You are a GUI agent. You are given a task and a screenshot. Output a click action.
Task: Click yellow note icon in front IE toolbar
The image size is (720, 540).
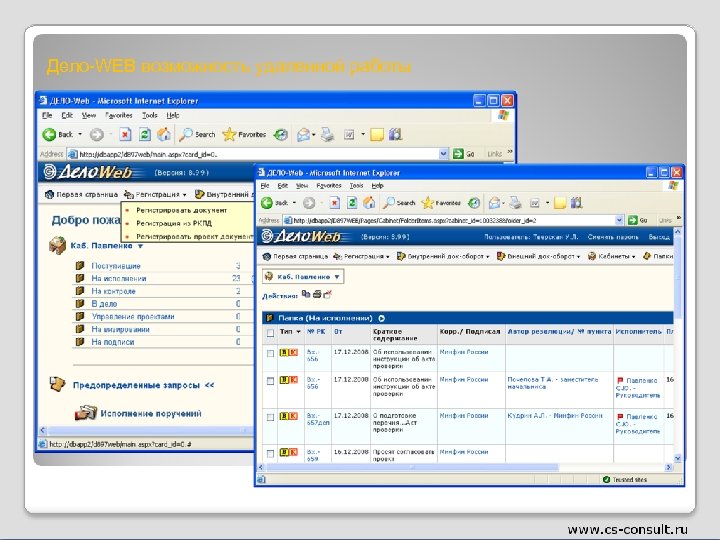pos(560,202)
